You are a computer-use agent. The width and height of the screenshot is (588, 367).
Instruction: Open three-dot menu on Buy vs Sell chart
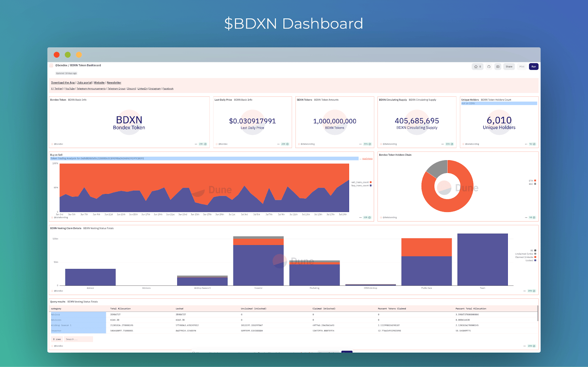pos(361,217)
